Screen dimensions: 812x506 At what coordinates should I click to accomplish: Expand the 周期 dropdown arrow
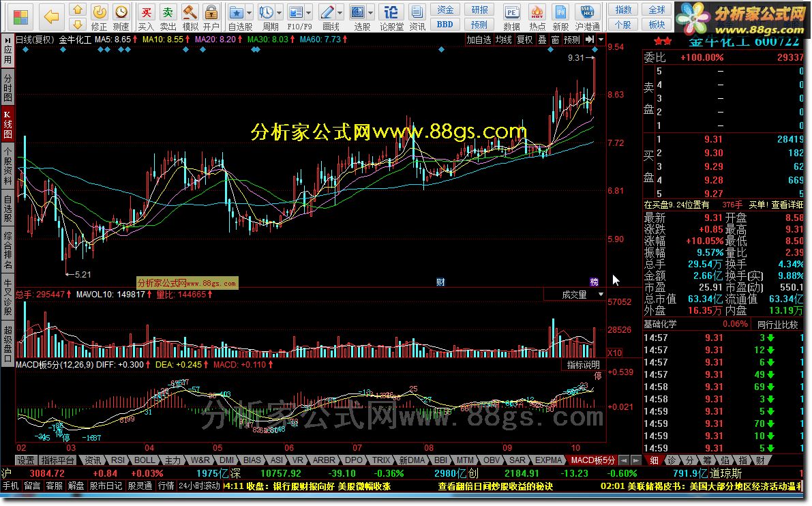[280, 12]
